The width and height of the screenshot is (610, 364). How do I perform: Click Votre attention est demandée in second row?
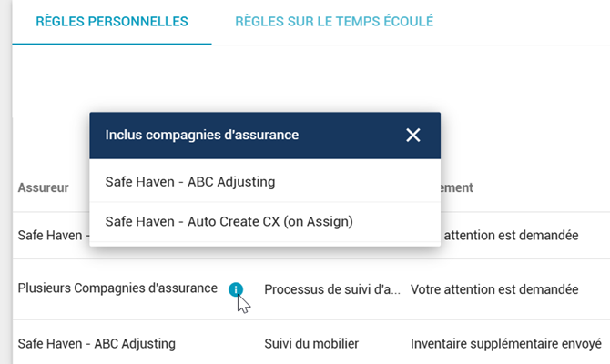pyautogui.click(x=494, y=289)
